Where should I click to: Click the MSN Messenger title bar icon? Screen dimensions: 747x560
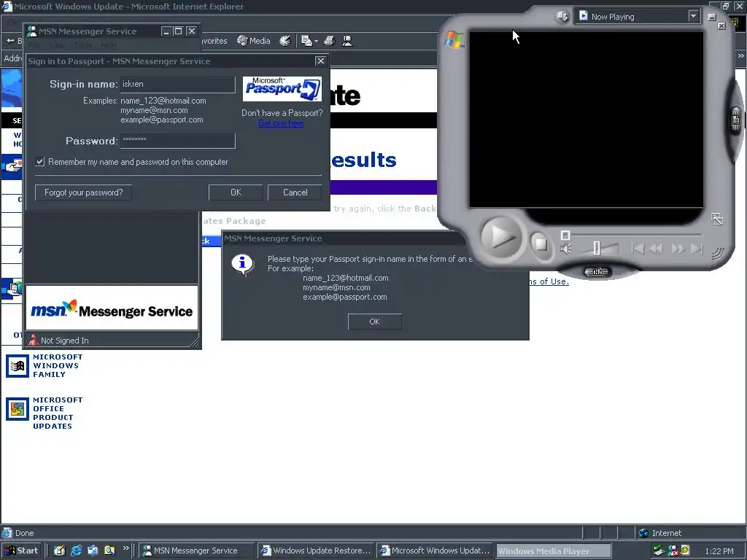coord(32,31)
